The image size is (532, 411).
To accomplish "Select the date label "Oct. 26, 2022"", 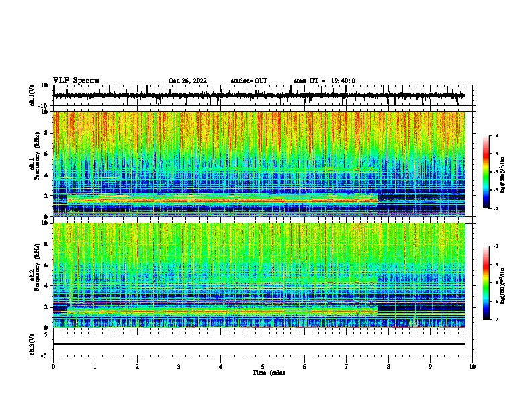I will tap(187, 81).
